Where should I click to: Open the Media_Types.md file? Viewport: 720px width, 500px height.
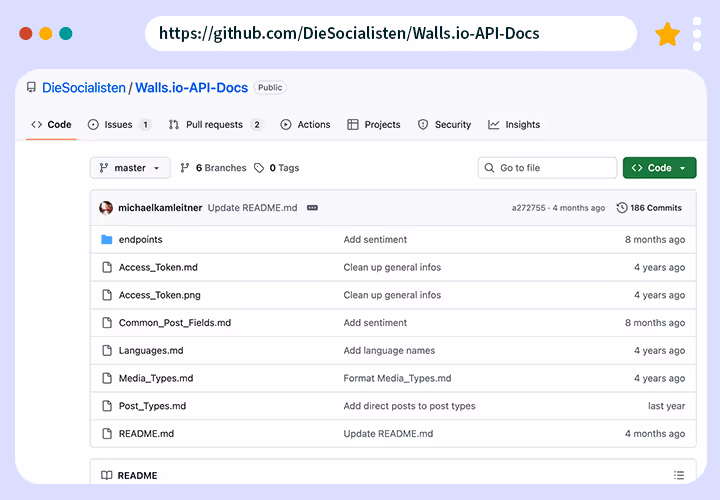coord(156,378)
